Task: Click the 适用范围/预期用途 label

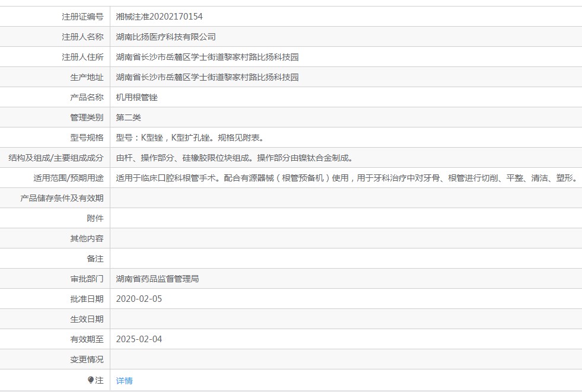Action: [x=68, y=178]
